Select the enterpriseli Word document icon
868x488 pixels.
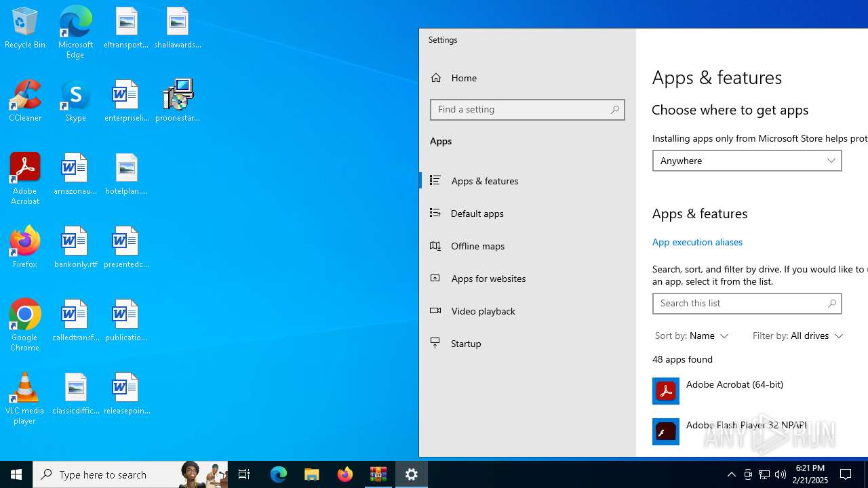[x=126, y=102]
